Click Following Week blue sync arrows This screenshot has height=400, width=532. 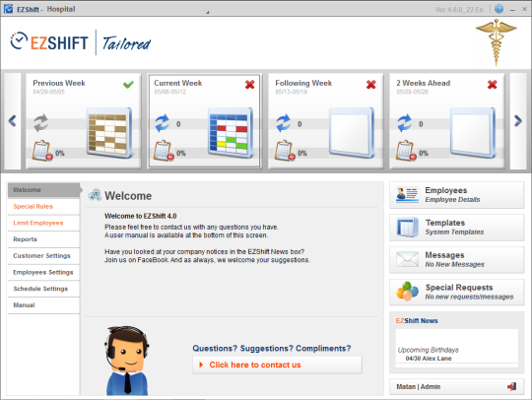[284, 123]
